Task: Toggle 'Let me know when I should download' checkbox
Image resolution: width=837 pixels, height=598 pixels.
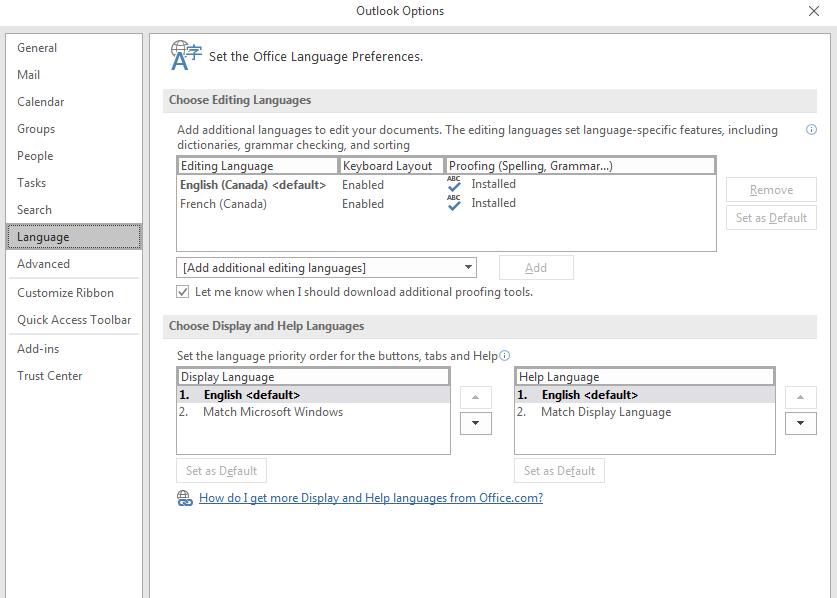Action: coord(183,292)
